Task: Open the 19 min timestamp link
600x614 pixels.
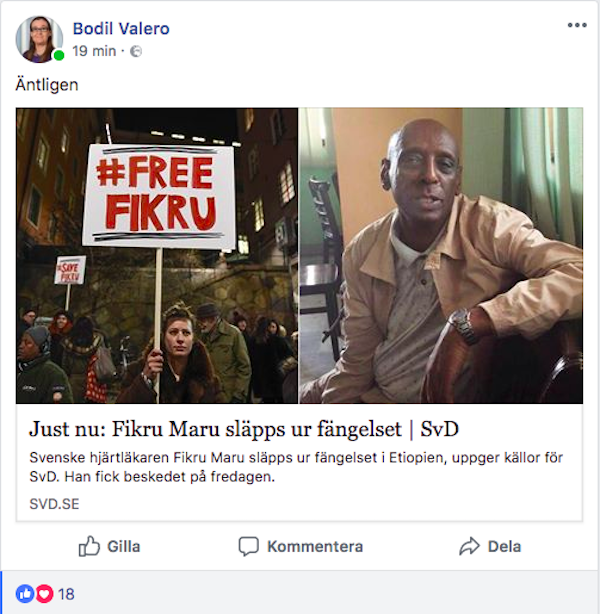Action: pos(94,51)
